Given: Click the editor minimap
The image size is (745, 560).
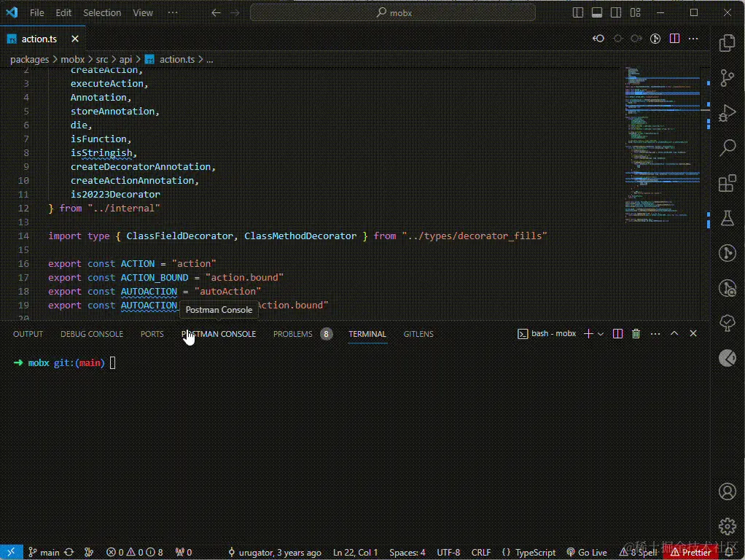Looking at the screenshot, I should pyautogui.click(x=663, y=145).
